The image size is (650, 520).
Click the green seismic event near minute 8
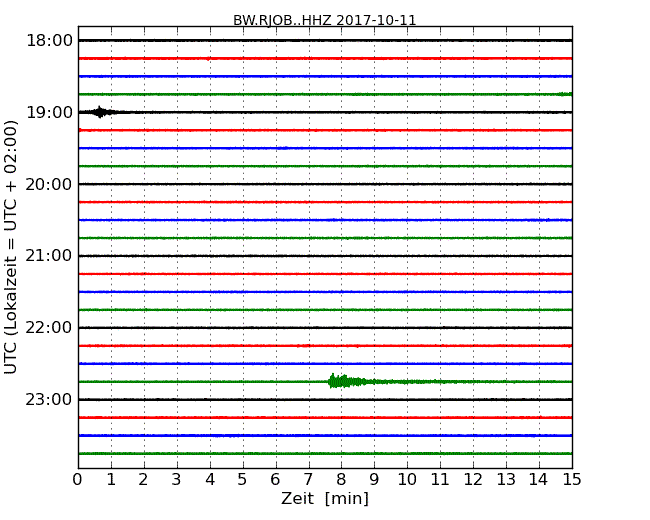point(348,381)
